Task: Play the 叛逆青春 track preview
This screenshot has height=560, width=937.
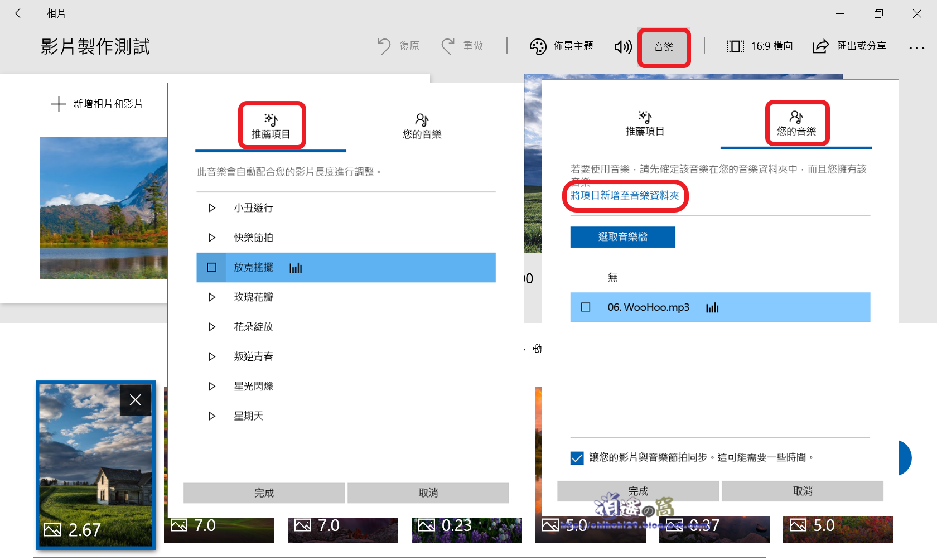Action: (211, 356)
